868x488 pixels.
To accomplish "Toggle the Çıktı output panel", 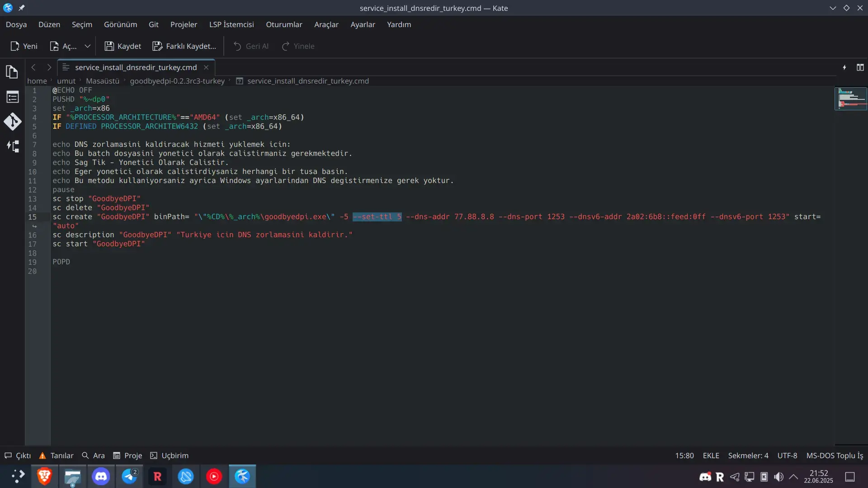I will 18,455.
